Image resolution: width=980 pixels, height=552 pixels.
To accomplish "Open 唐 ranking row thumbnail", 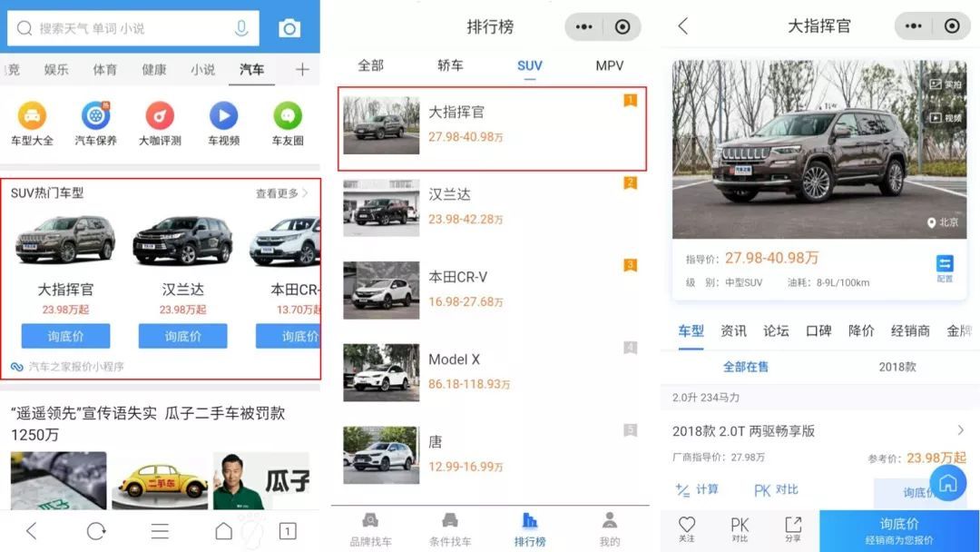I will point(381,455).
